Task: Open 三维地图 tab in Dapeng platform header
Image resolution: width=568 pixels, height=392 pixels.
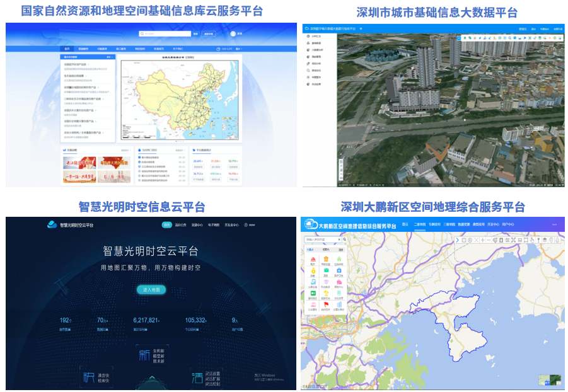Action: pos(449,224)
